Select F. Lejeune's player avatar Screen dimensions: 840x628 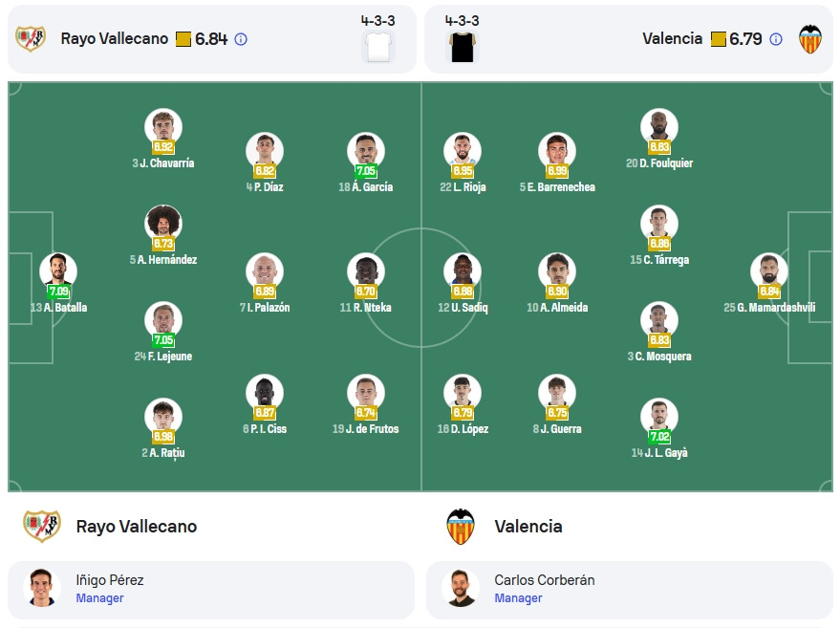[163, 320]
